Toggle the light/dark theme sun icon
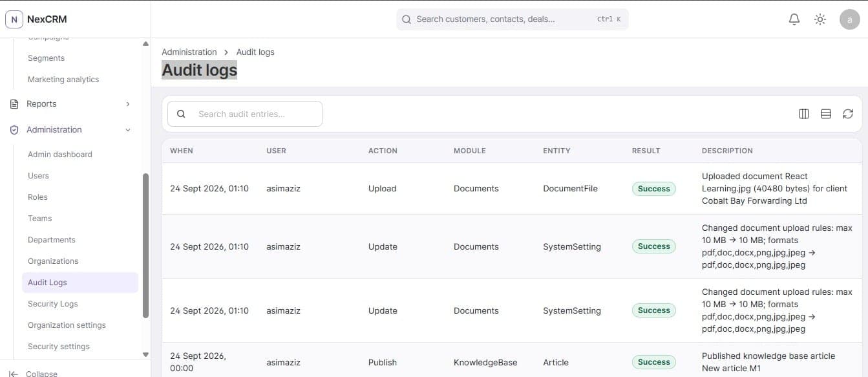Image resolution: width=868 pixels, height=377 pixels. [820, 19]
